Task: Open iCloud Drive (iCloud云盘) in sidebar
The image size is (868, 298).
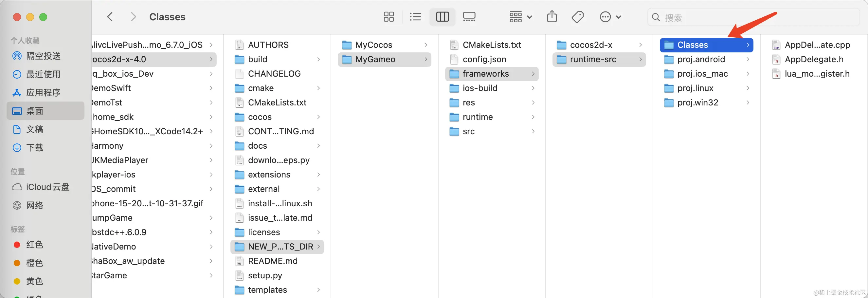Action: (x=45, y=187)
